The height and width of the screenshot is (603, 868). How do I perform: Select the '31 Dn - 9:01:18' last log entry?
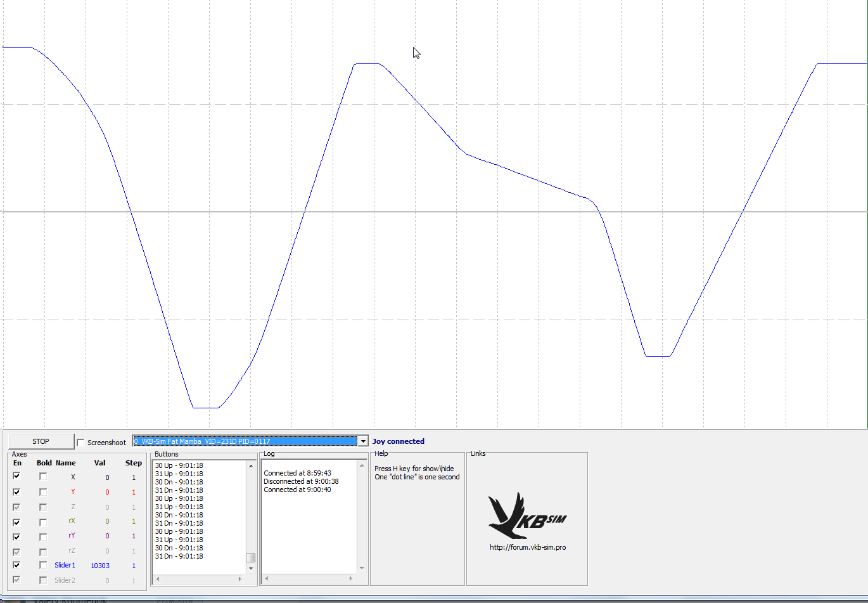[179, 556]
